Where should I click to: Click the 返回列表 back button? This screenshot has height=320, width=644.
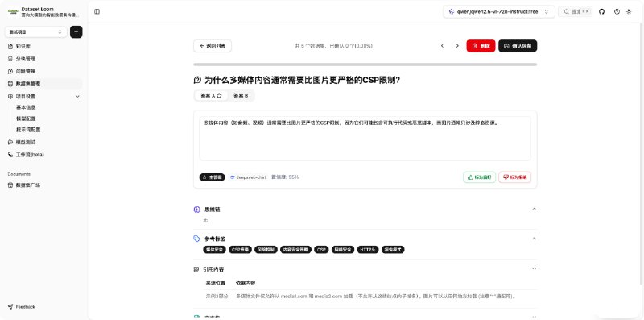coord(213,46)
